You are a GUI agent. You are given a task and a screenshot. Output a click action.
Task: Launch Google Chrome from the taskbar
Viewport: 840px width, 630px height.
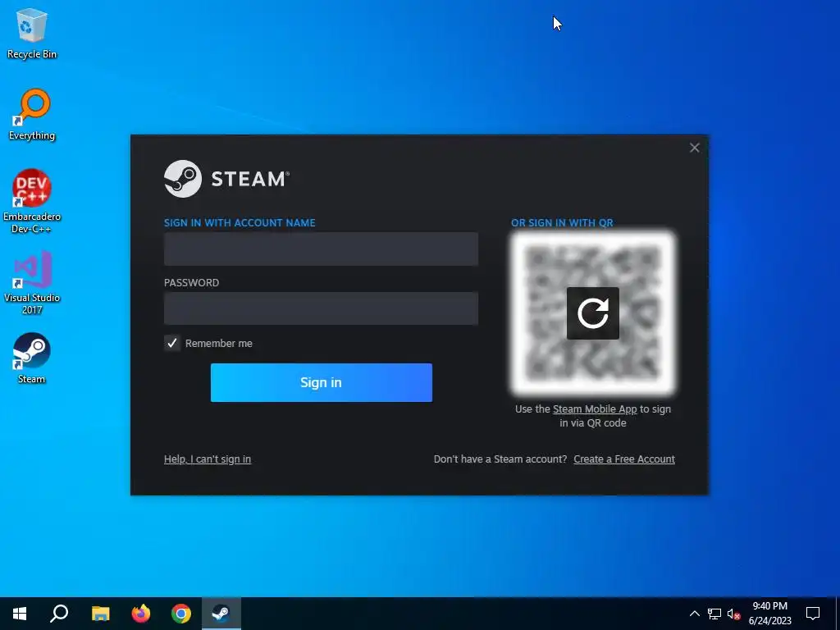[x=181, y=614]
